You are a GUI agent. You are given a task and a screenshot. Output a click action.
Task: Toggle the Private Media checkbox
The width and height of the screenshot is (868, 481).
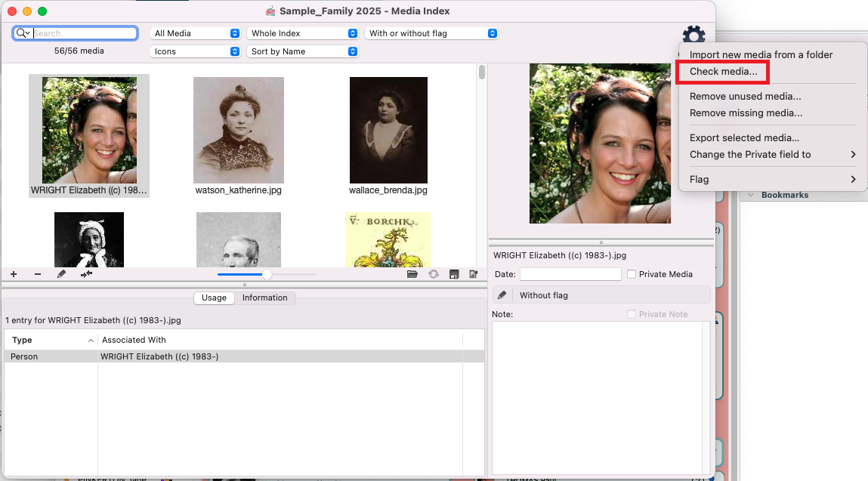pyautogui.click(x=632, y=274)
